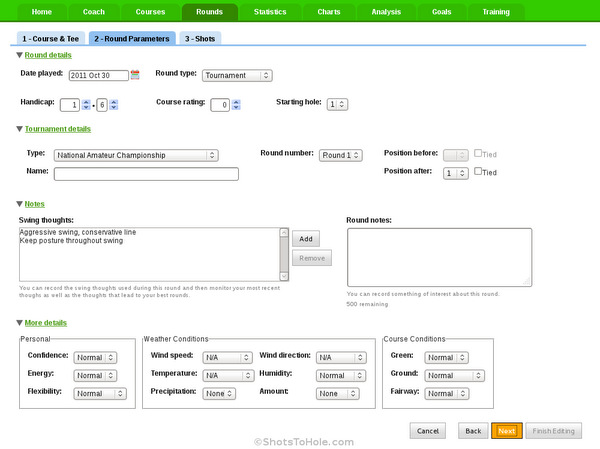
Task: Click the Round notes text area
Action: click(x=439, y=257)
